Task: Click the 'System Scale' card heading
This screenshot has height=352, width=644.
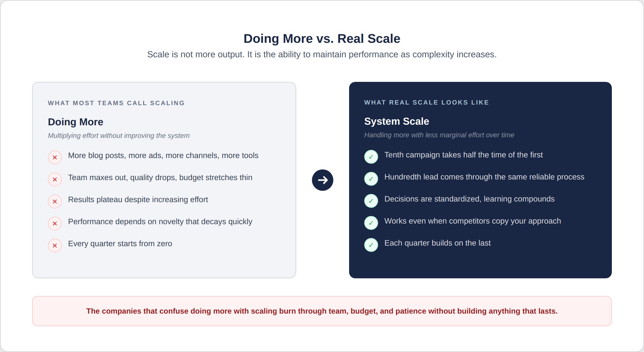Action: click(396, 121)
